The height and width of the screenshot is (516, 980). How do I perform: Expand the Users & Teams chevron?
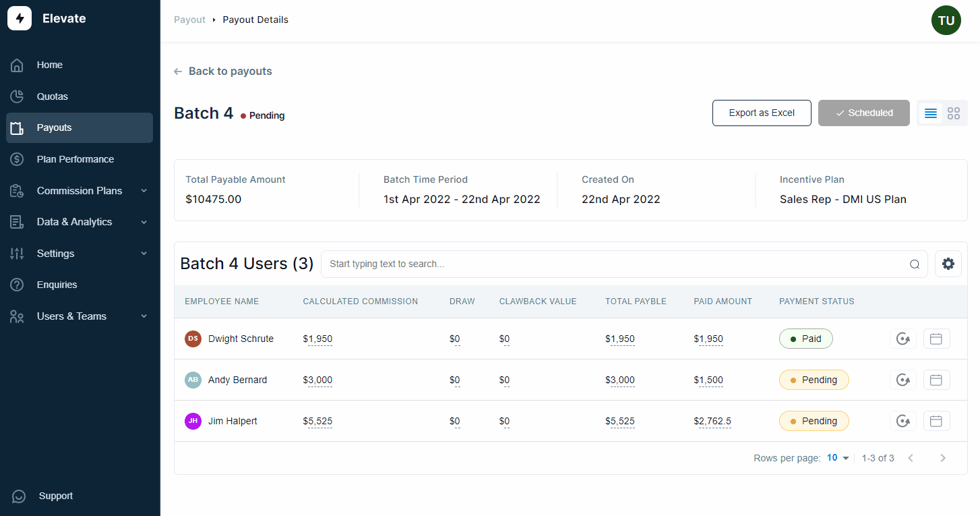click(144, 316)
